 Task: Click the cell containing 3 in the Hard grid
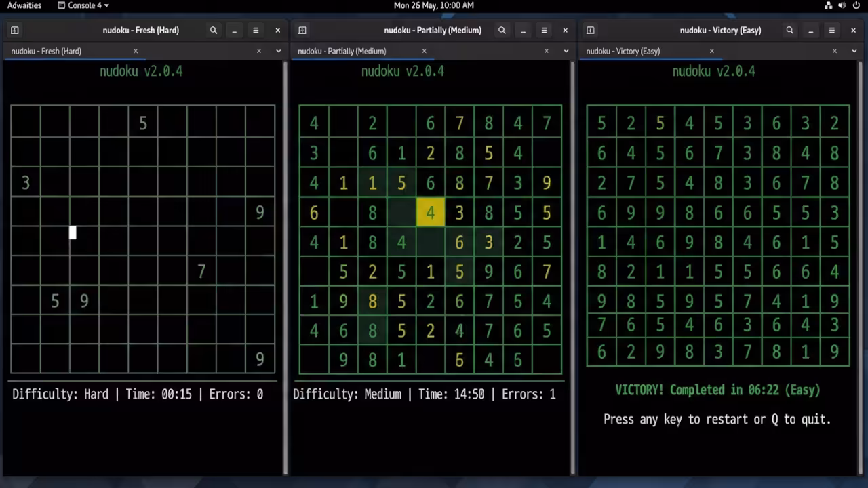click(26, 182)
